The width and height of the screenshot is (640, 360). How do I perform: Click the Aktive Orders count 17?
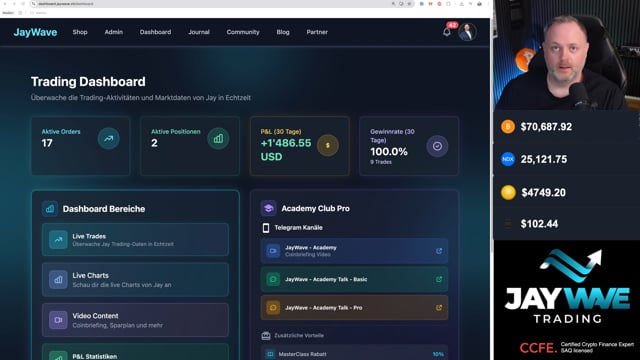point(47,143)
